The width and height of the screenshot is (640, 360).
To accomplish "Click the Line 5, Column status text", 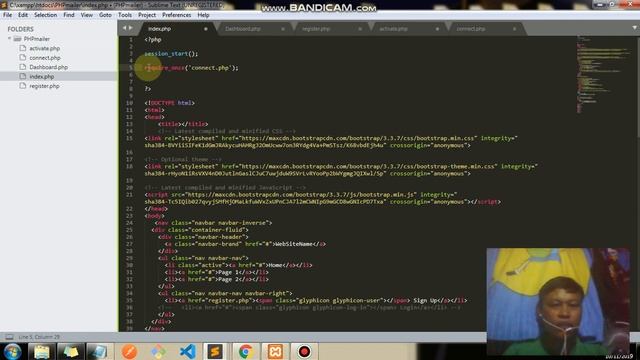I will point(39,337).
